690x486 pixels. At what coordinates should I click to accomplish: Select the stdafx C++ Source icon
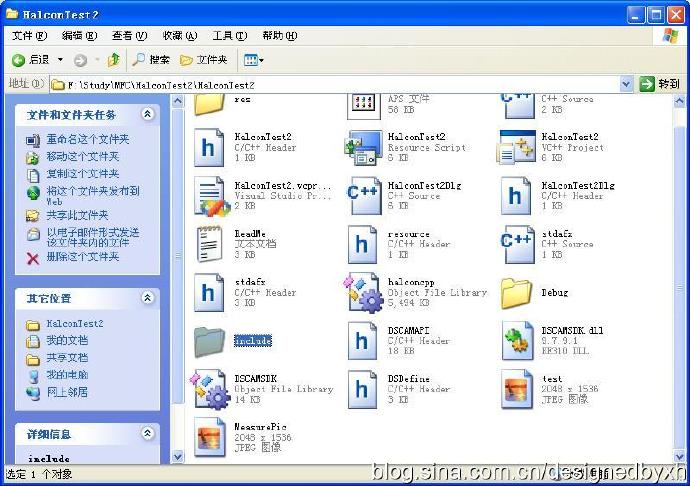517,244
